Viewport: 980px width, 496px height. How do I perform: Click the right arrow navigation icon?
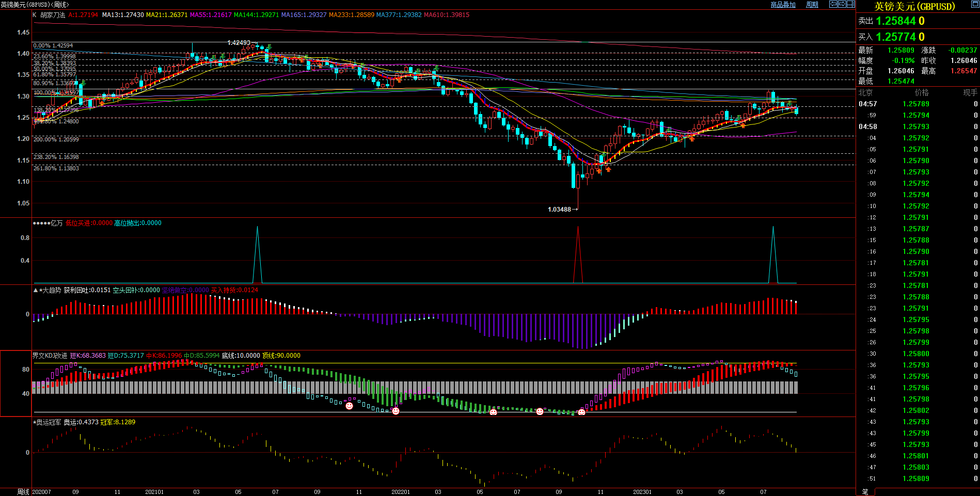click(x=842, y=4)
